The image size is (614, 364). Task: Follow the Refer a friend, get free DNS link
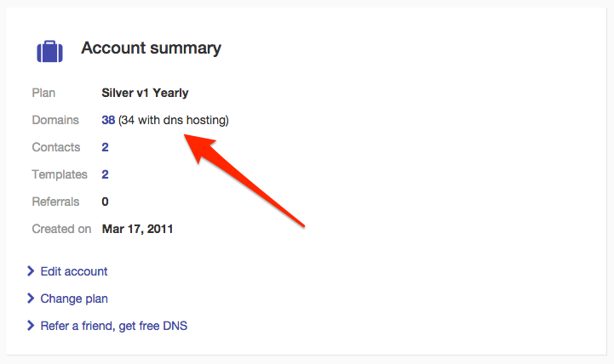pyautogui.click(x=114, y=326)
